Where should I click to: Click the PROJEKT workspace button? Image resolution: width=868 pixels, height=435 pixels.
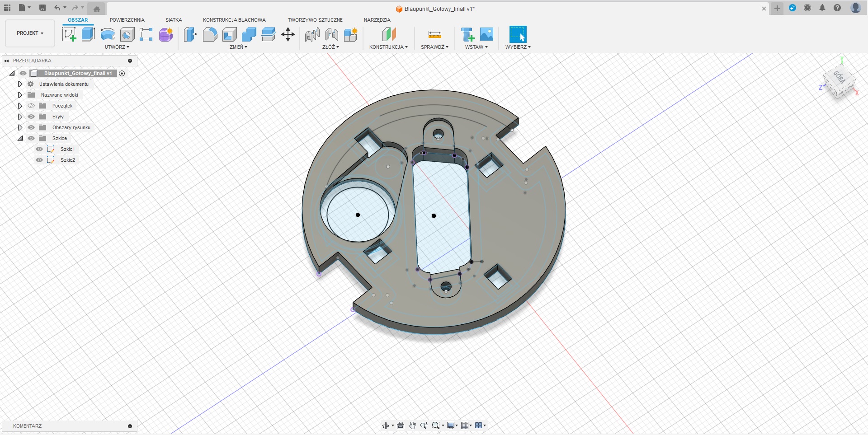click(30, 33)
